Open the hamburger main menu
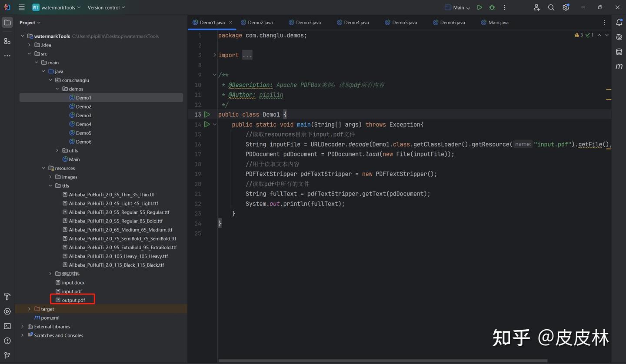The width and height of the screenshot is (626, 364). tap(22, 7)
